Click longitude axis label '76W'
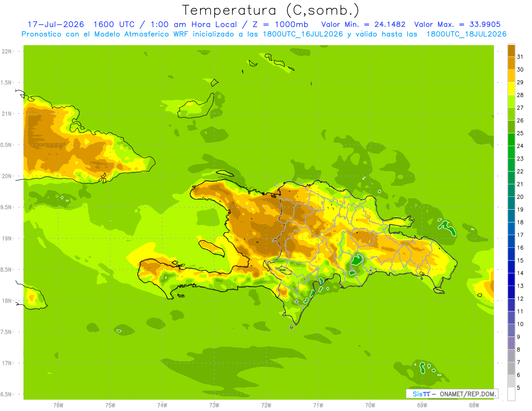The image size is (532, 411). (58, 405)
